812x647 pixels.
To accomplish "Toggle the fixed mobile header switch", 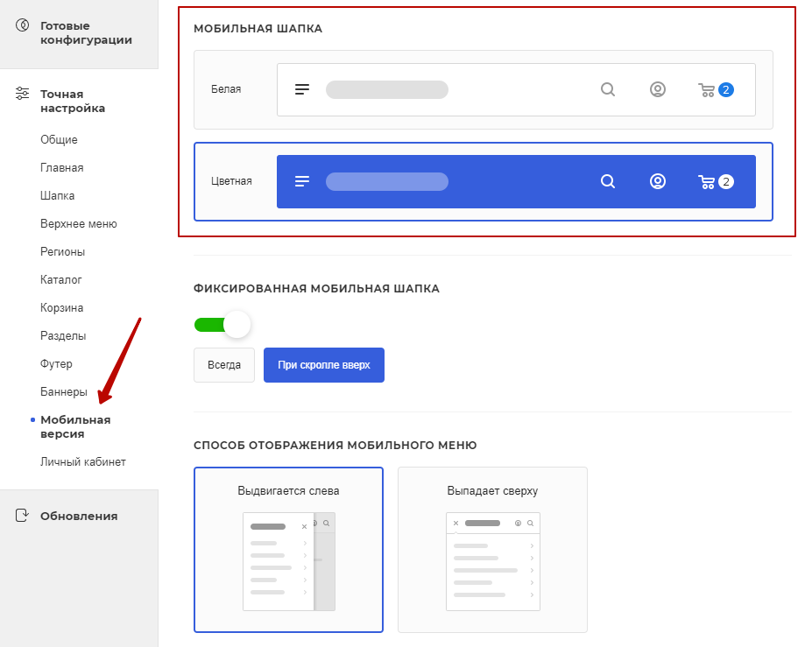I will click(222, 325).
